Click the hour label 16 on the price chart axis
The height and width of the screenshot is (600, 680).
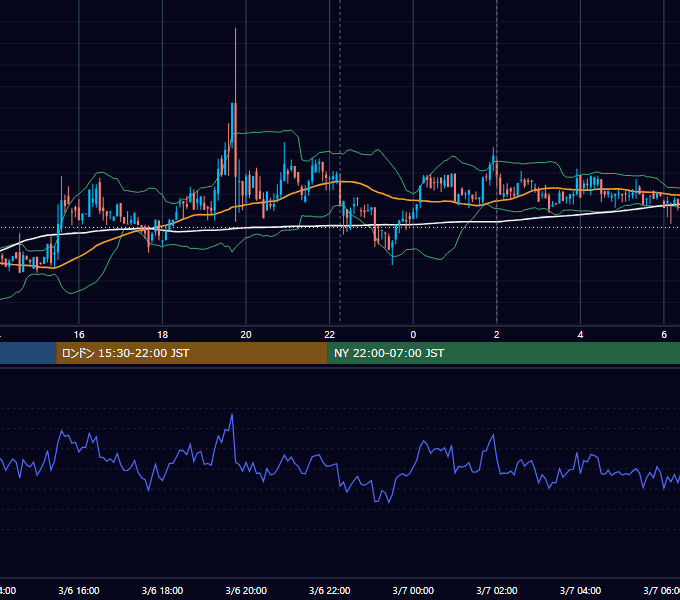[x=79, y=335]
